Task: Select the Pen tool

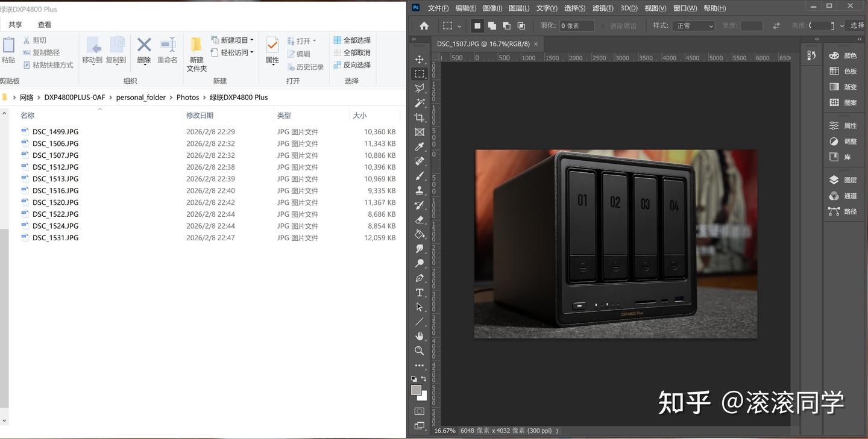Action: tap(420, 278)
